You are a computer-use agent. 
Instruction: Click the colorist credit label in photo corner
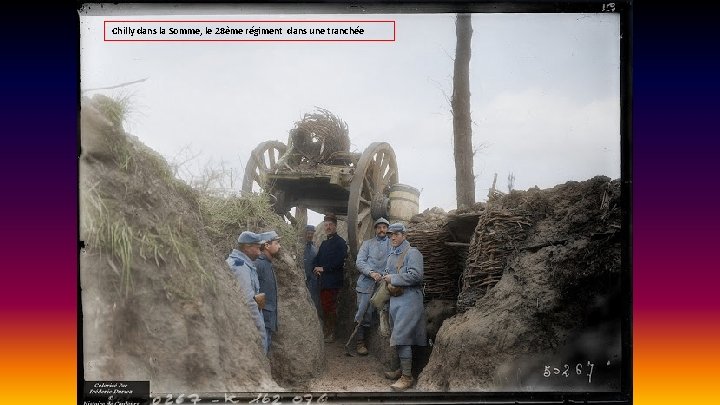pos(117,393)
